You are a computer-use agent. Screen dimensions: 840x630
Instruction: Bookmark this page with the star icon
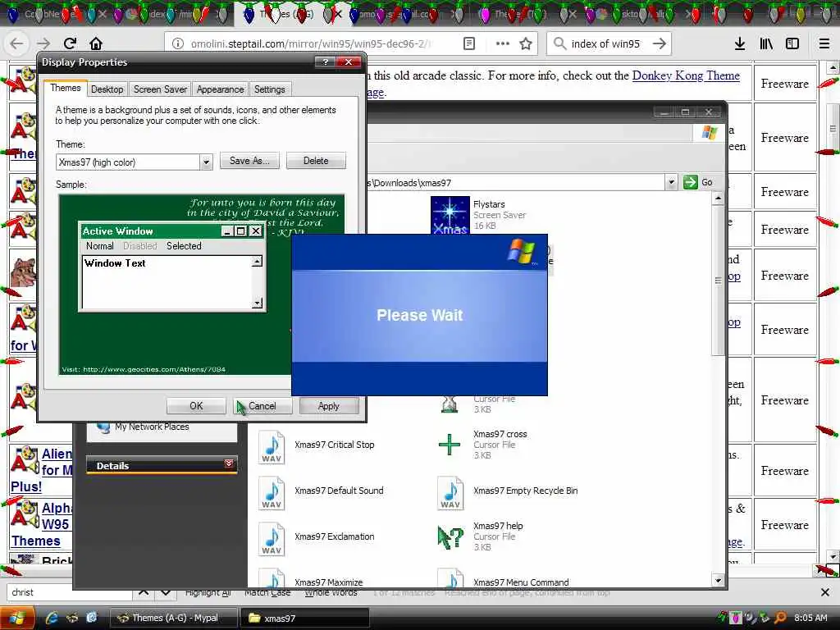[526, 44]
